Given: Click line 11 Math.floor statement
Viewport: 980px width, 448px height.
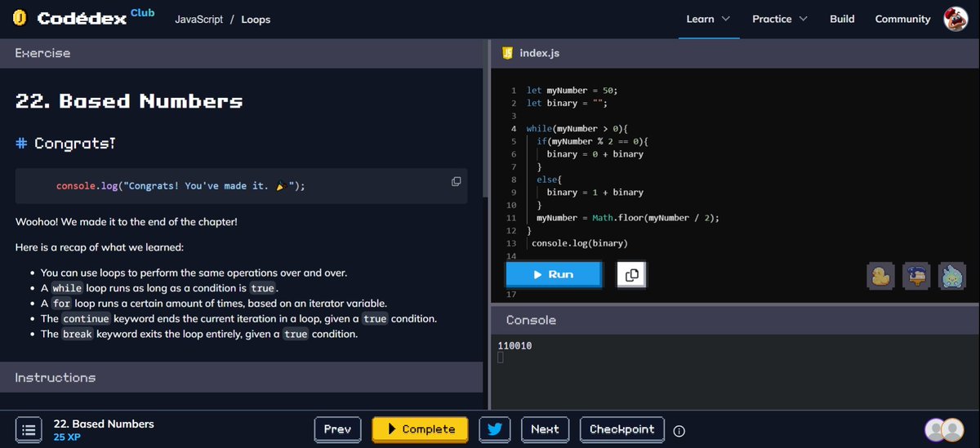Looking at the screenshot, I should 628,218.
